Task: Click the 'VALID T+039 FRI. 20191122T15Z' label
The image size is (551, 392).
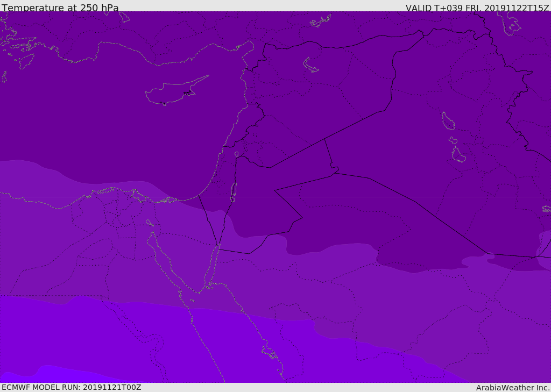Action: [x=477, y=8]
